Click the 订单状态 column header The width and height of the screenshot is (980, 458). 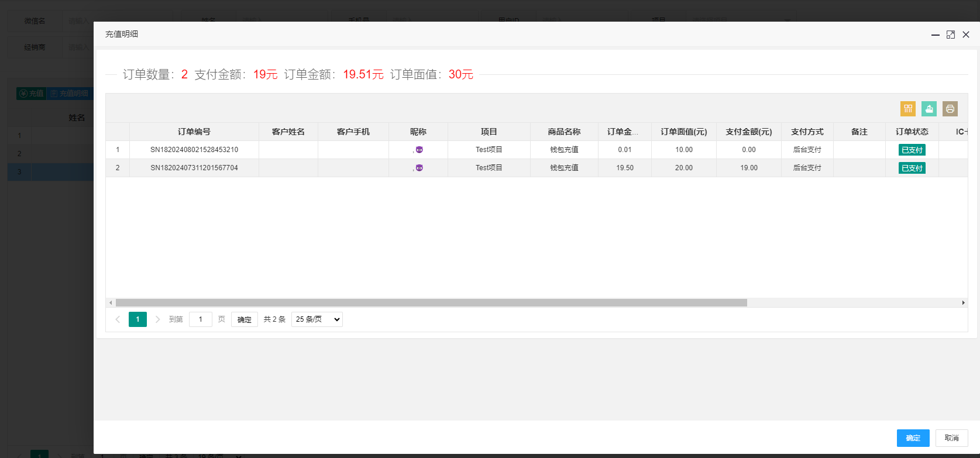[912, 132]
